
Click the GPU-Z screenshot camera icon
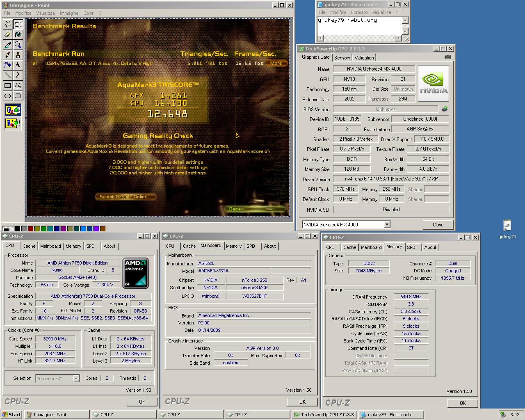448,57
